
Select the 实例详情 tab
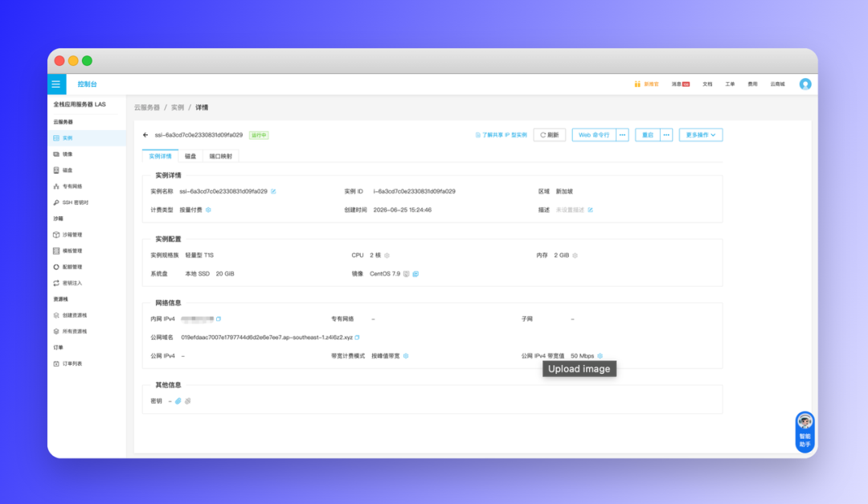[160, 156]
